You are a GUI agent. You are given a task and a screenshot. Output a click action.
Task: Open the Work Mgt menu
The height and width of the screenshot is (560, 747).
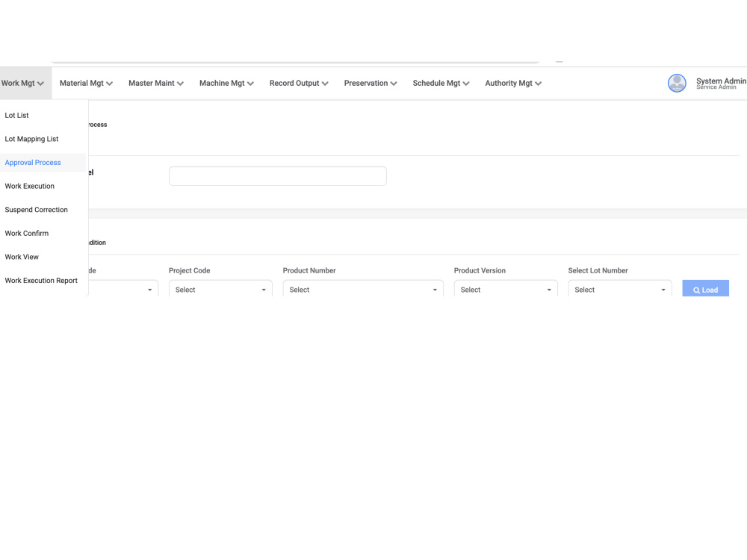[x=23, y=84]
